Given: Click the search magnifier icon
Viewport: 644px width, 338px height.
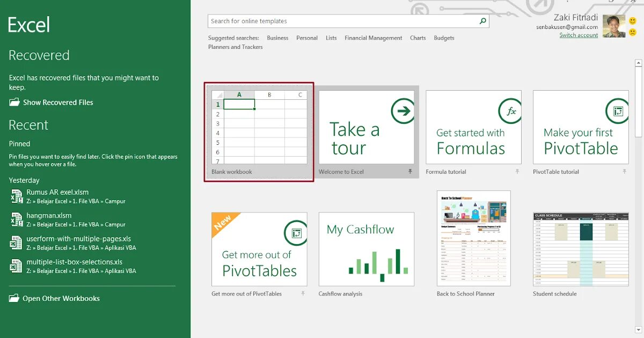Looking at the screenshot, I should click(482, 21).
